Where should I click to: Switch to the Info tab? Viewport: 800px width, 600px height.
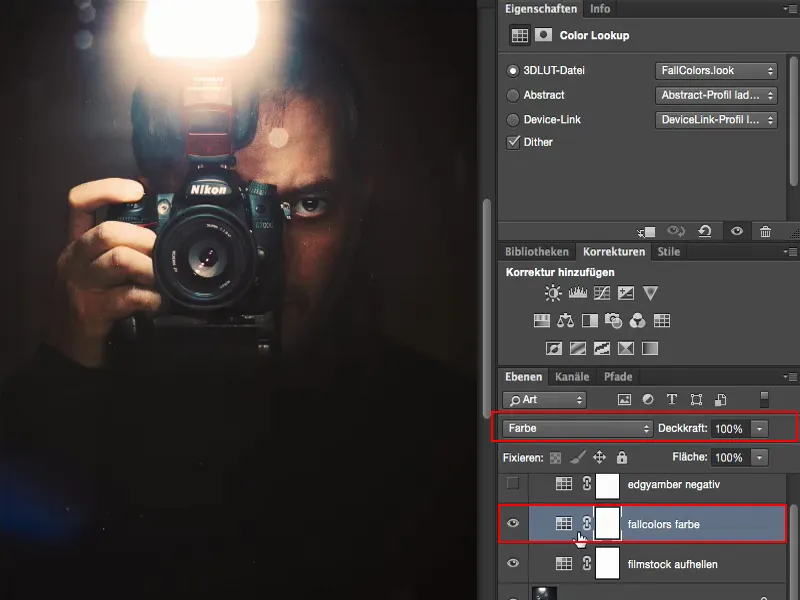599,9
